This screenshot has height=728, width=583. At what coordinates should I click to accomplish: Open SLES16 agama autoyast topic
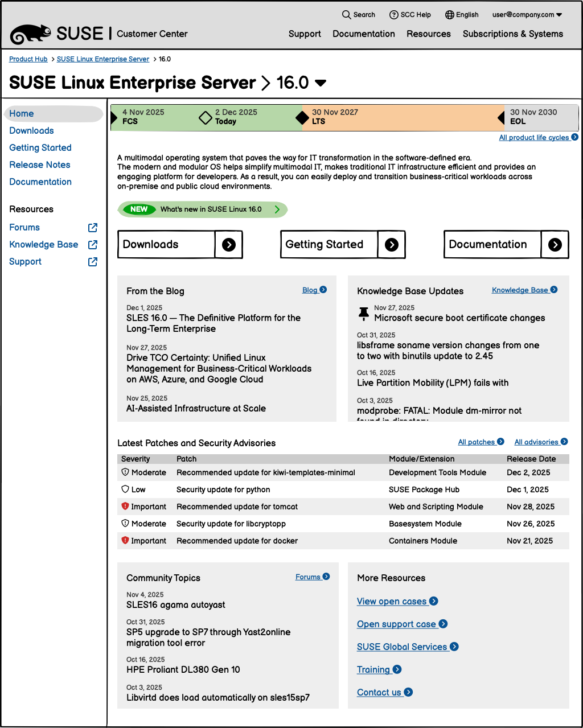pos(176,605)
